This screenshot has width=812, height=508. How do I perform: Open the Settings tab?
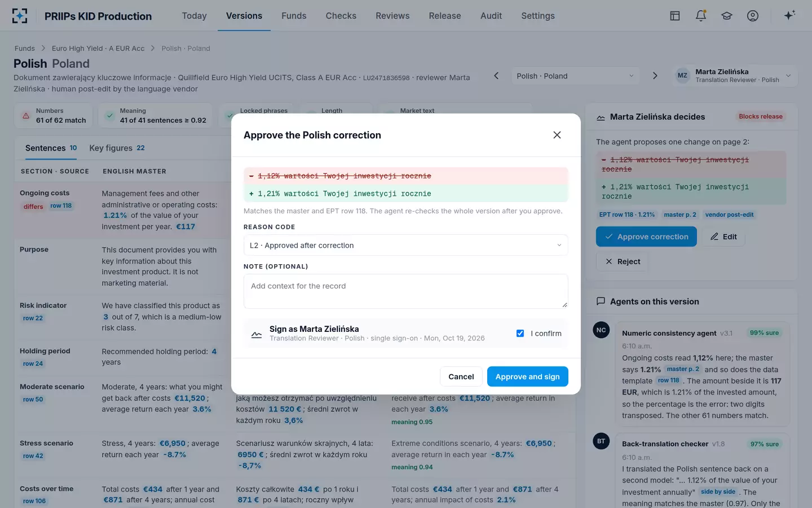point(538,16)
